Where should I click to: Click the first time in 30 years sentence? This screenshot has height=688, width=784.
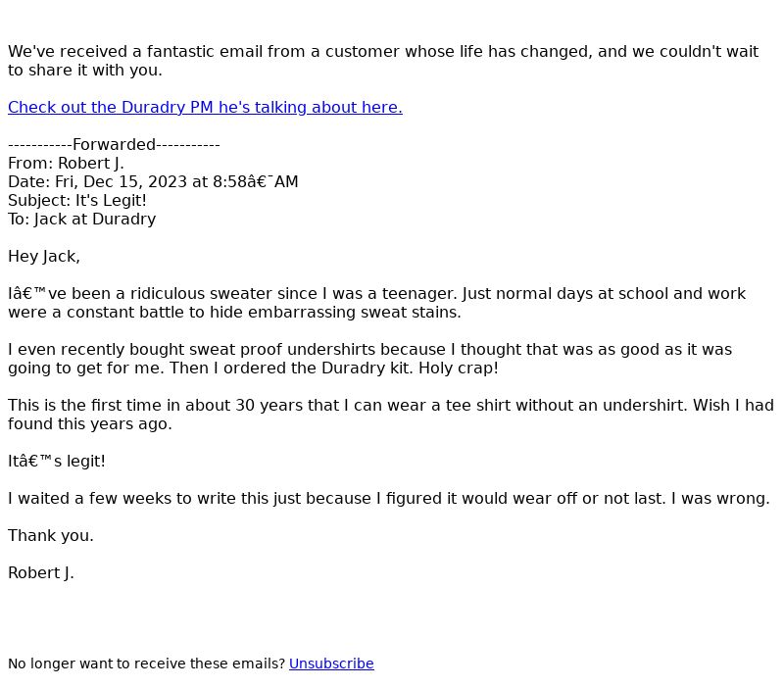(391, 405)
